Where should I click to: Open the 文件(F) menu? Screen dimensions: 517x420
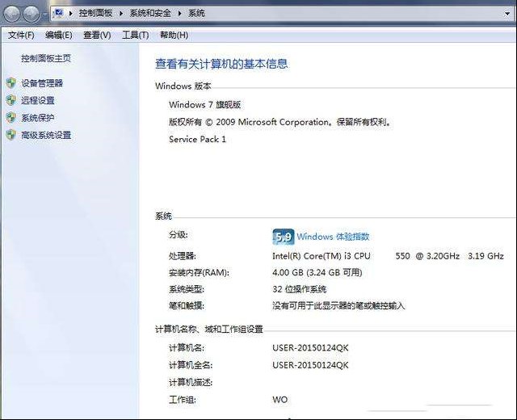[21, 35]
